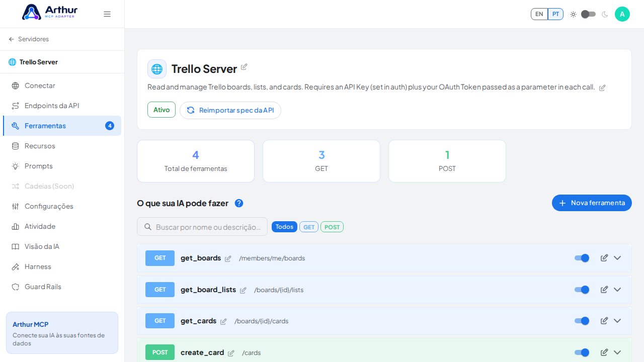This screenshot has height=362, width=644.
Task: Open Atividade in sidebar
Action: (x=62, y=226)
